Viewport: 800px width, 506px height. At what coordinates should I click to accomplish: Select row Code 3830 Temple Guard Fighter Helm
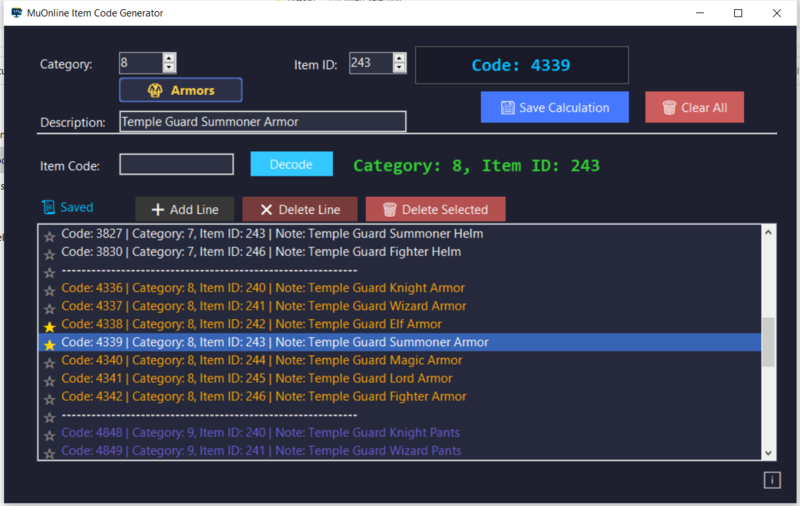coord(400,252)
